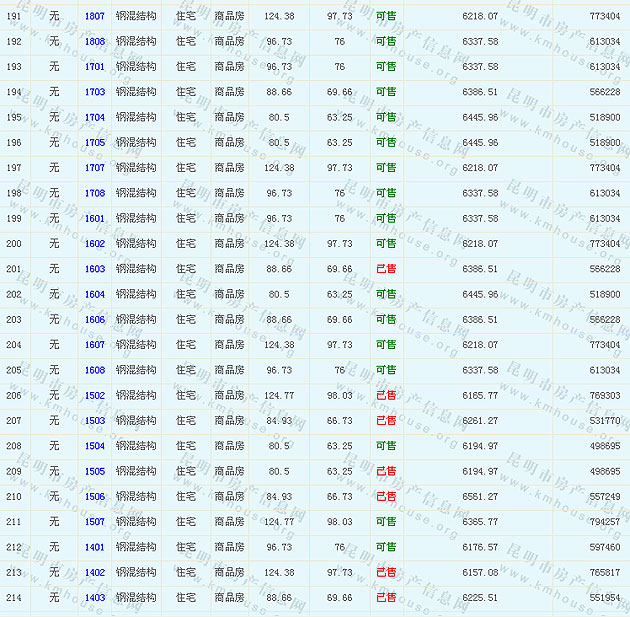Viewport: 630px width, 617px height.
Task: Click 已售 status in row 201
Action: [386, 269]
